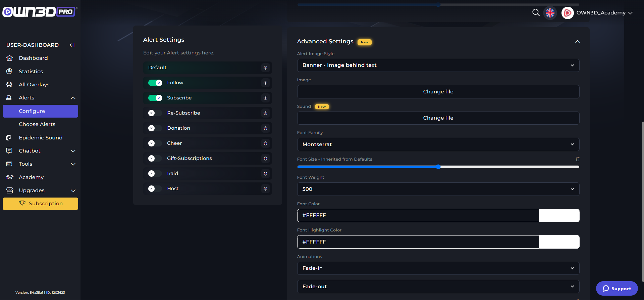Click the Default settings gear icon
Image resolution: width=644 pixels, height=300 pixels.
tap(265, 68)
